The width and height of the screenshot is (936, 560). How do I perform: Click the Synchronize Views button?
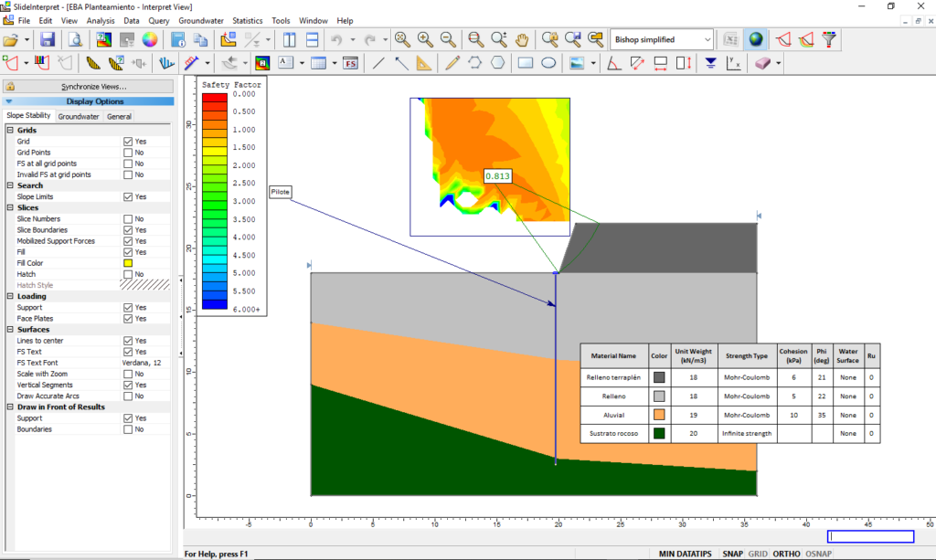click(x=94, y=87)
